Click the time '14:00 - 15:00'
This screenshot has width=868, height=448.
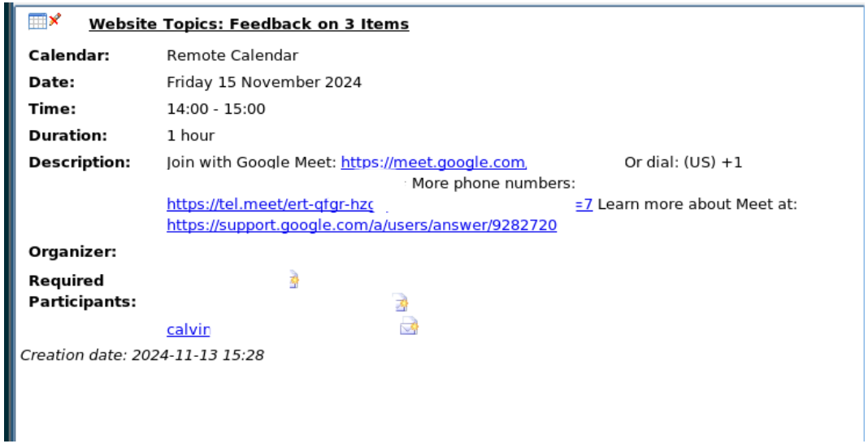click(216, 109)
